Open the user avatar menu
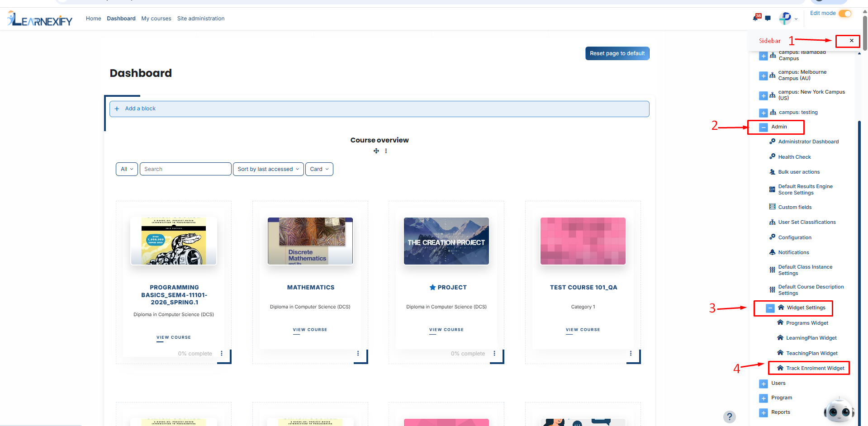The image size is (868, 426). coord(788,19)
